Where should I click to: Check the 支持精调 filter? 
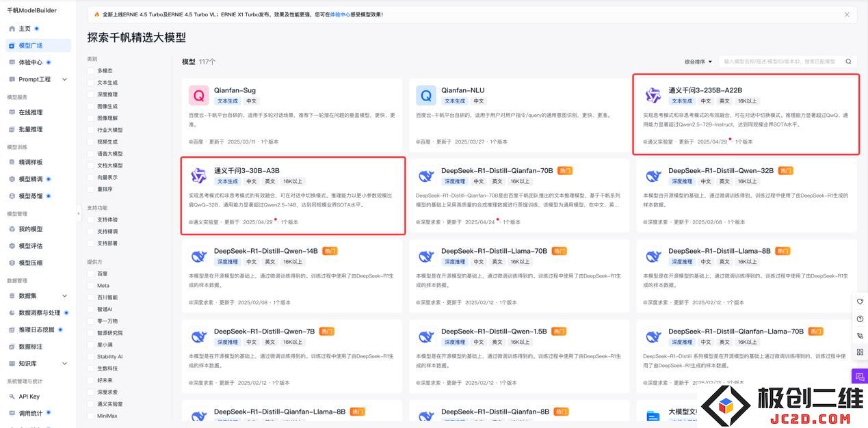91,231
